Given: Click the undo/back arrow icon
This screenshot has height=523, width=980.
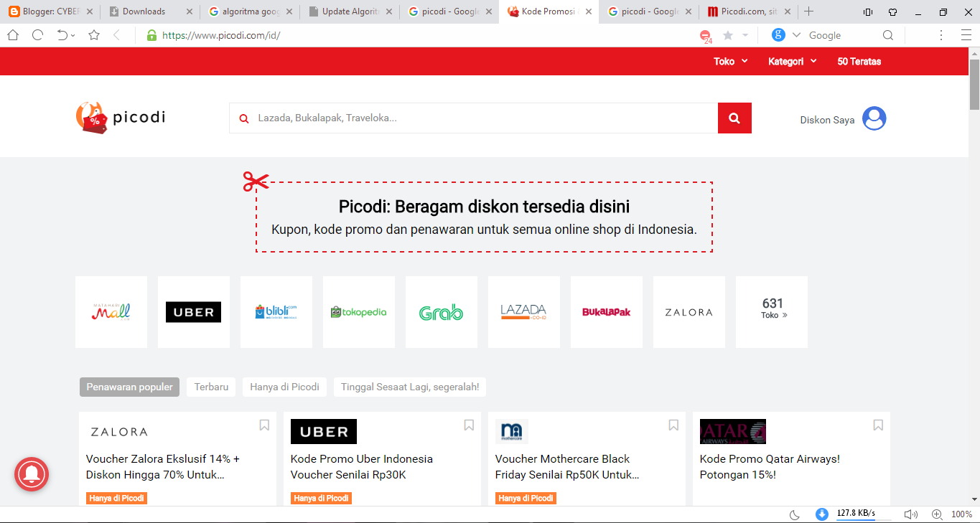Looking at the screenshot, I should pyautogui.click(x=62, y=35).
